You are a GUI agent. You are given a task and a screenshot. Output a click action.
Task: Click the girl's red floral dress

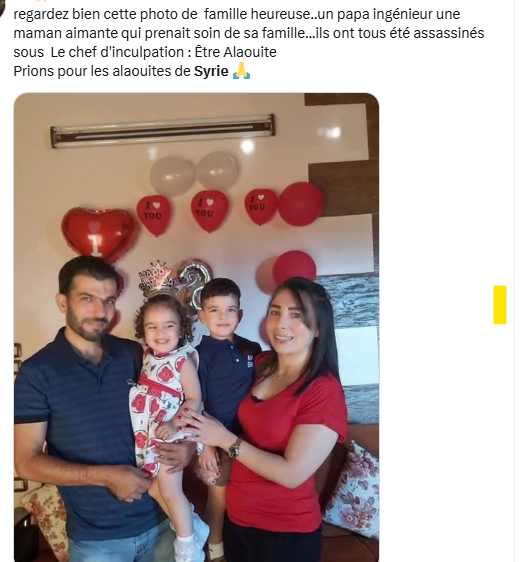tap(160, 403)
